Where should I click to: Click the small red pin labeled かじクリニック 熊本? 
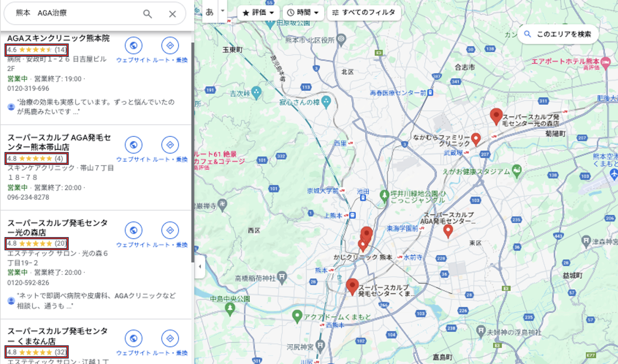(363, 245)
